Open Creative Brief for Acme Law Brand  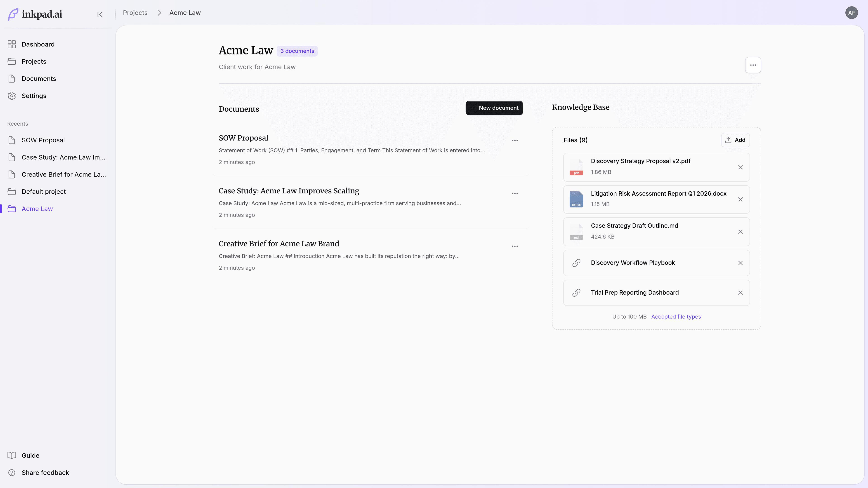(x=279, y=244)
